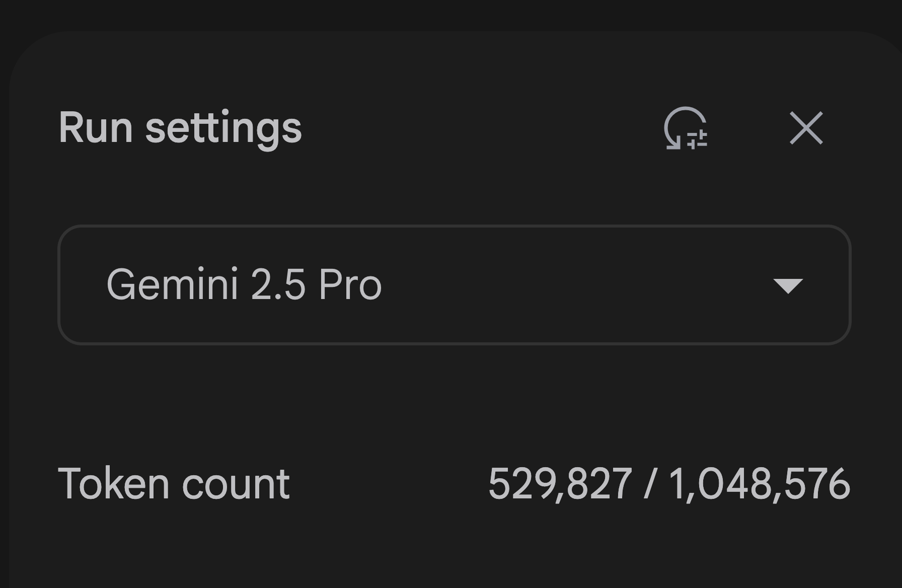Click the word "Token" in the count row

pos(114,484)
